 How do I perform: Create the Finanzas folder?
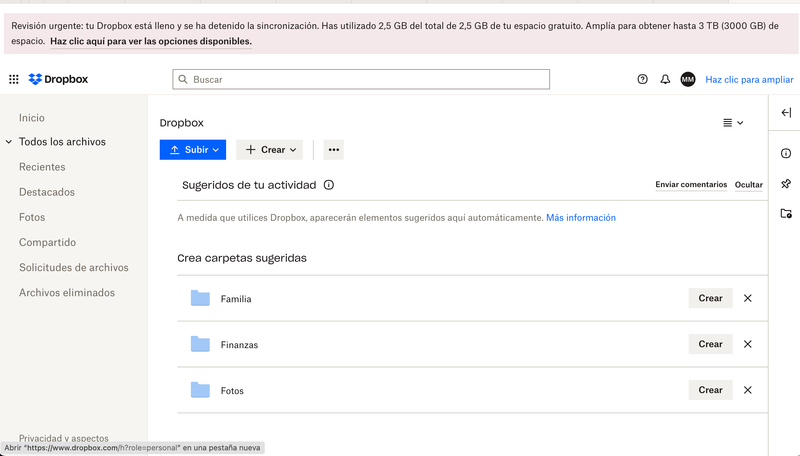(710, 344)
